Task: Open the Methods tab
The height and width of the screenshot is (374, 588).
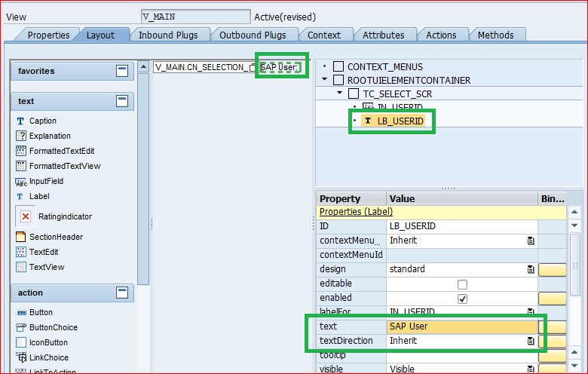Action: pos(495,35)
